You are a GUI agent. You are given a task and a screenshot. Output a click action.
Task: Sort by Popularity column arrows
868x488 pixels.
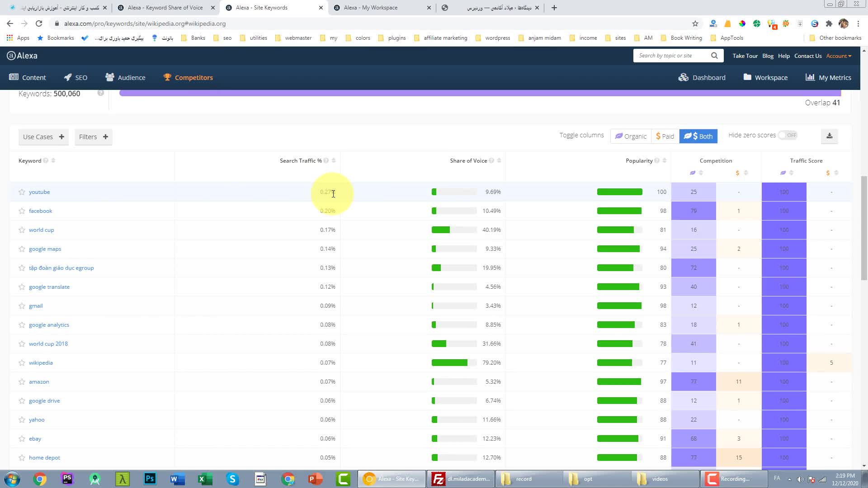tap(664, 161)
